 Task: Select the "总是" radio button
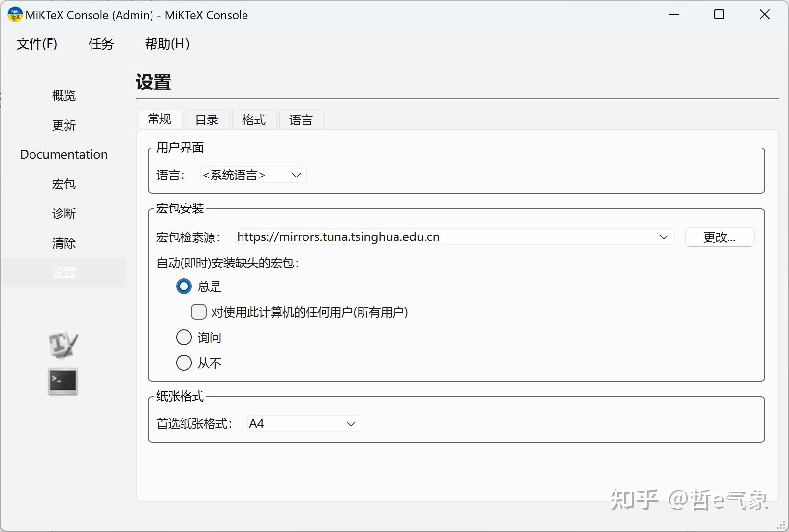tap(183, 286)
